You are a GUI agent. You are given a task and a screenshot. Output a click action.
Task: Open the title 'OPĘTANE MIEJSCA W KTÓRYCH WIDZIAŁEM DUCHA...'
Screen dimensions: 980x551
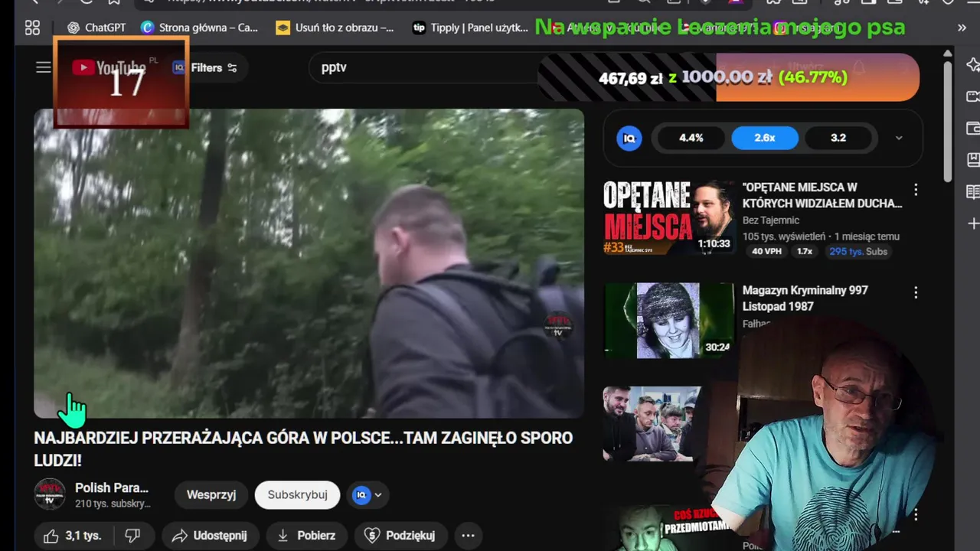pos(822,195)
